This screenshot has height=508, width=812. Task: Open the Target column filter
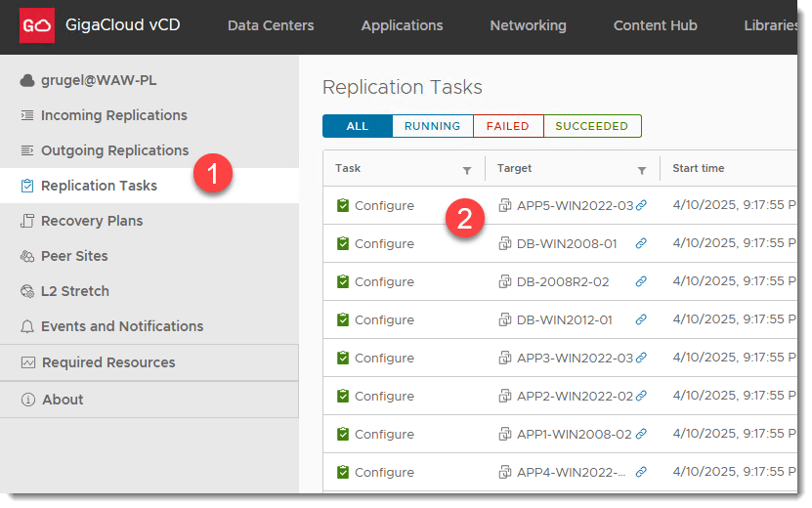pyautogui.click(x=642, y=170)
